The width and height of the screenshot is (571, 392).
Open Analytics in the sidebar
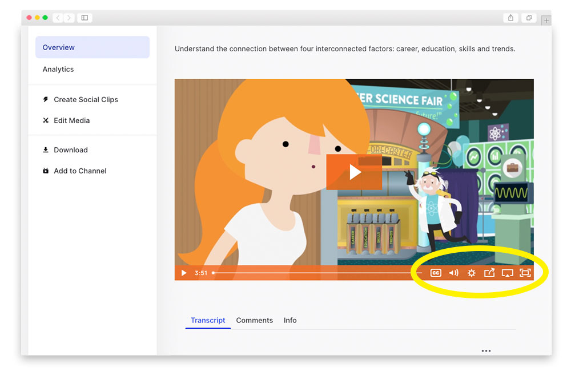(58, 69)
